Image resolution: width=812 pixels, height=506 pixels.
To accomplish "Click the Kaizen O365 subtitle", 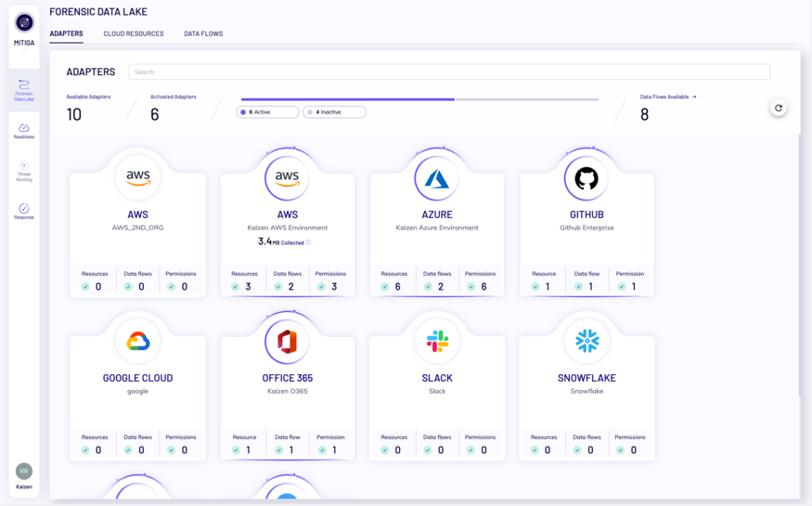I will pos(288,391).
